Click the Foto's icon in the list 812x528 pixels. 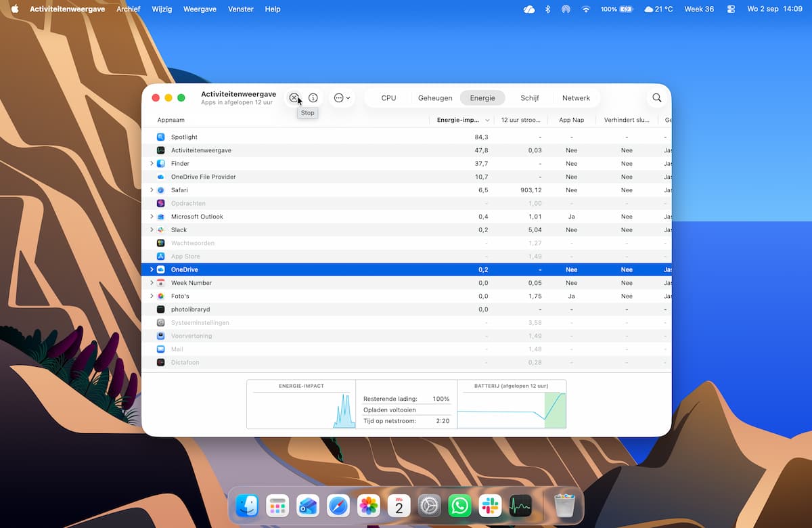(161, 296)
